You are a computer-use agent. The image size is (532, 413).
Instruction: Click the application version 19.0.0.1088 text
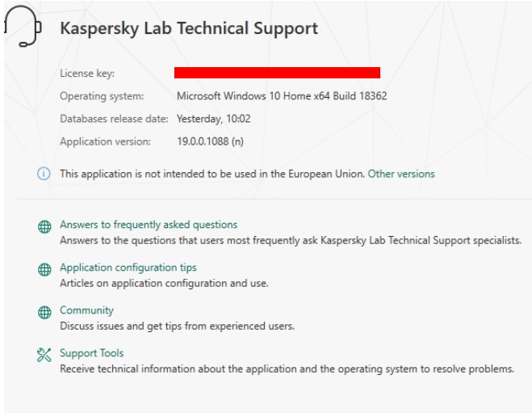(211, 141)
